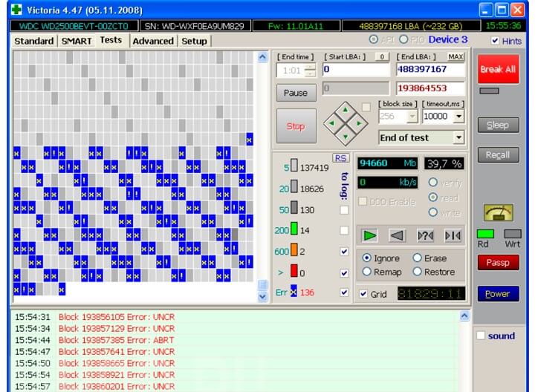The height and width of the screenshot is (392, 538).
Task: Click the reverse scan arrow button
Action: coord(397,235)
